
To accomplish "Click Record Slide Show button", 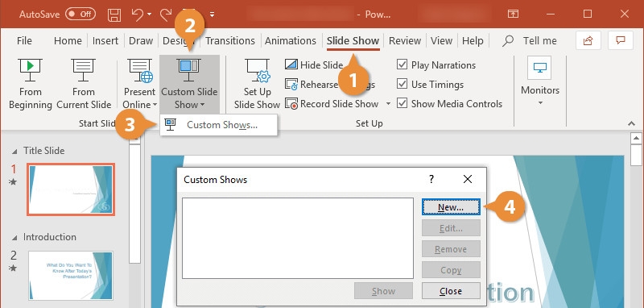I will (x=332, y=104).
